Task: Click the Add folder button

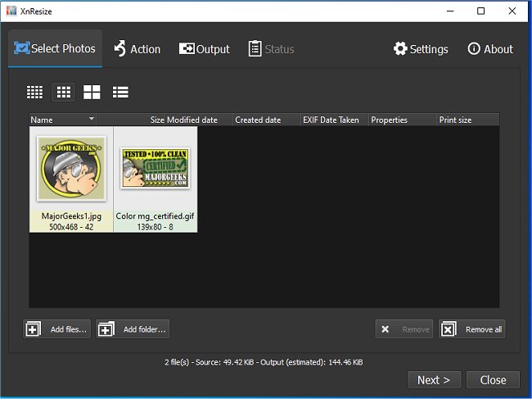Action: tap(133, 329)
